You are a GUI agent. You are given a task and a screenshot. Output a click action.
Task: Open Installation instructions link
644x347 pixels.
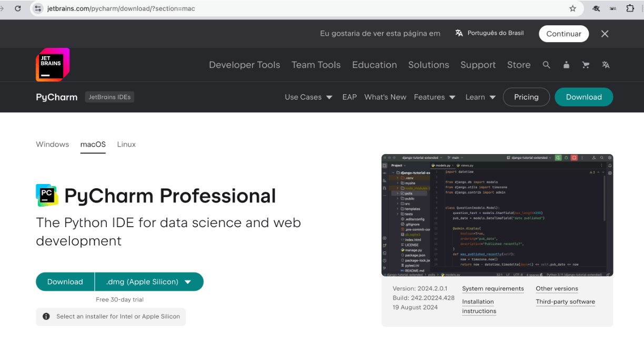(x=479, y=307)
